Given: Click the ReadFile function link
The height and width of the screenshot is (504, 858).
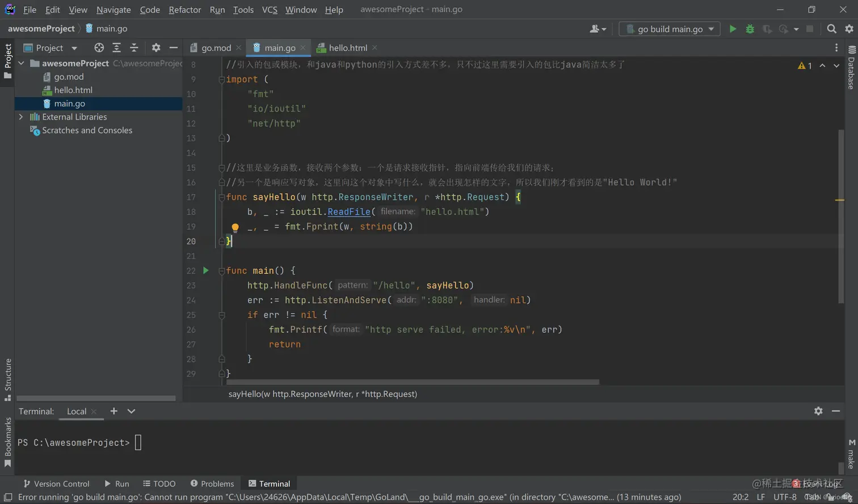Looking at the screenshot, I should pyautogui.click(x=348, y=211).
